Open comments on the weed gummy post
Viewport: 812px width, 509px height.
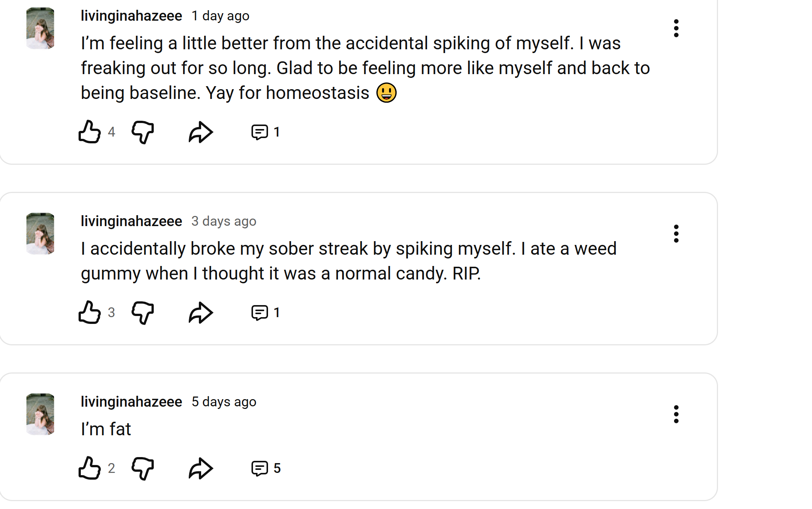265,313
